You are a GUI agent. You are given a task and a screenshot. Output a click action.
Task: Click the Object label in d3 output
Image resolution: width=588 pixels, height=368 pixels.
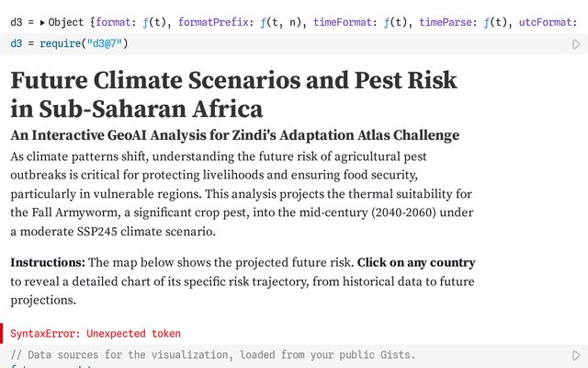66,21
